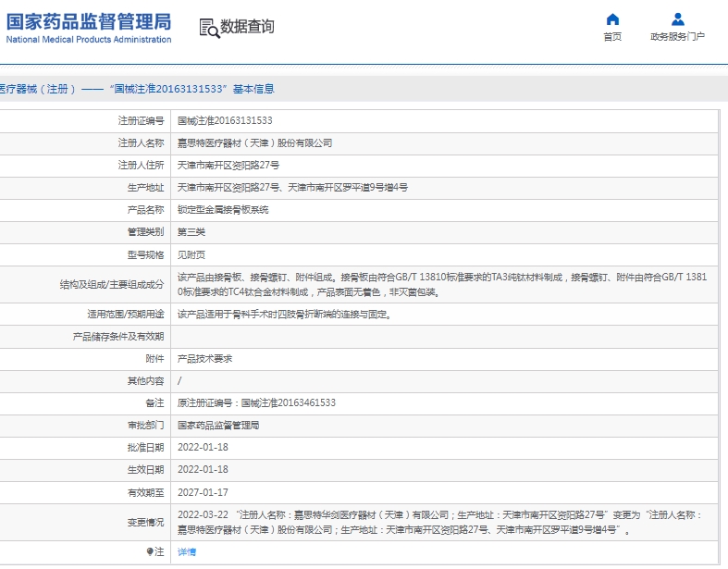Click the 生产地址 address value
Viewport: 728px width, 569px height.
point(292,188)
